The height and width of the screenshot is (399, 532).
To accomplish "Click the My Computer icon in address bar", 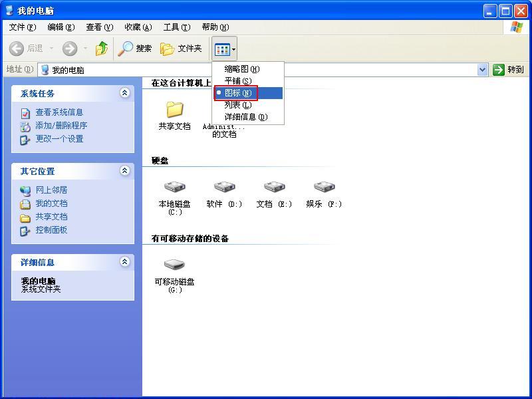I will click(45, 70).
